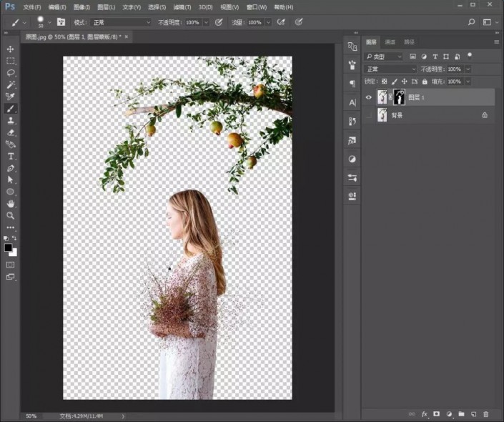
Task: Hide layer 图层 1 with eye icon
Action: [369, 97]
